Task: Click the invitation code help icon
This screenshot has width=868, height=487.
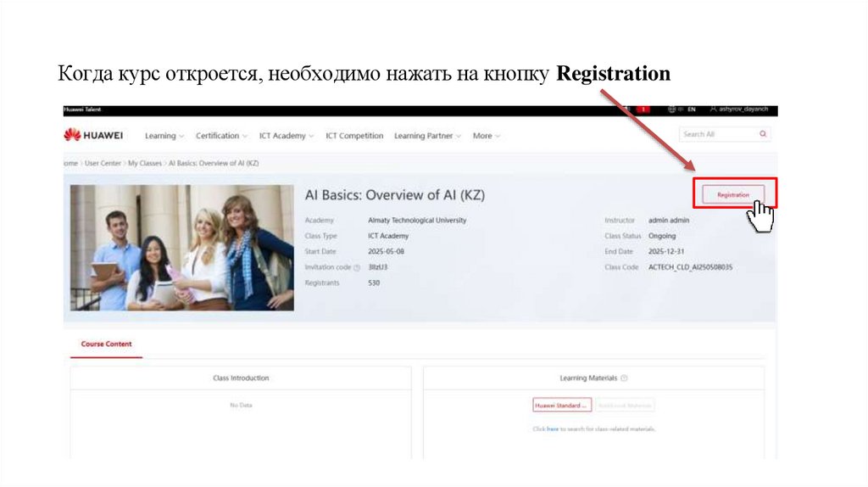Action: [x=357, y=267]
